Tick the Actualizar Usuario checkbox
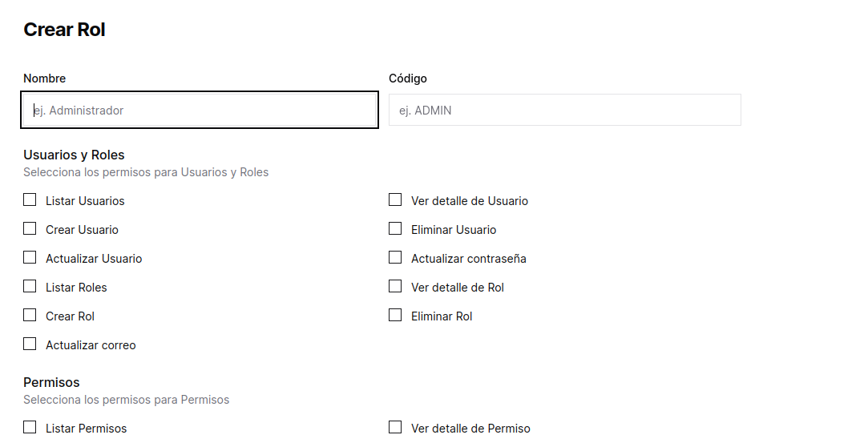The height and width of the screenshot is (447, 868). pyautogui.click(x=30, y=258)
